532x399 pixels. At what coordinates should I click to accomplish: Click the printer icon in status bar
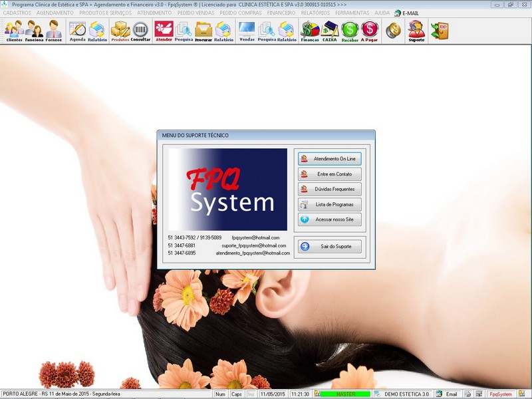467,394
